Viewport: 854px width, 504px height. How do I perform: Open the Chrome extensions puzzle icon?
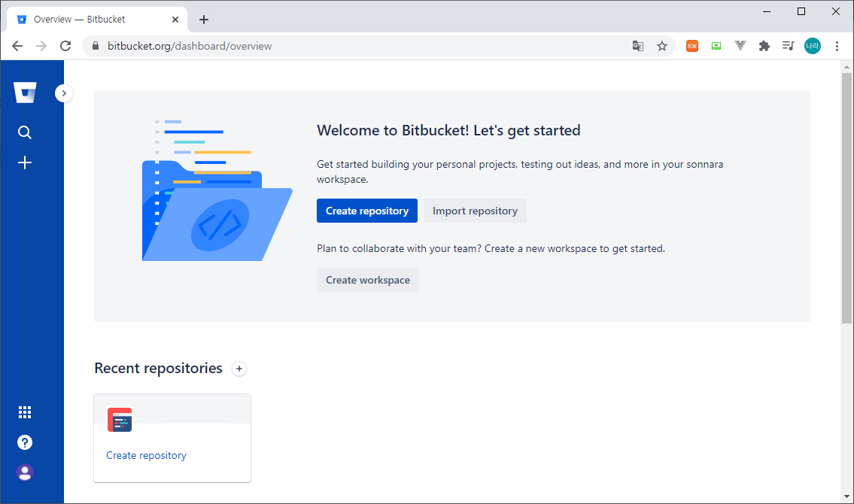pyautogui.click(x=764, y=46)
